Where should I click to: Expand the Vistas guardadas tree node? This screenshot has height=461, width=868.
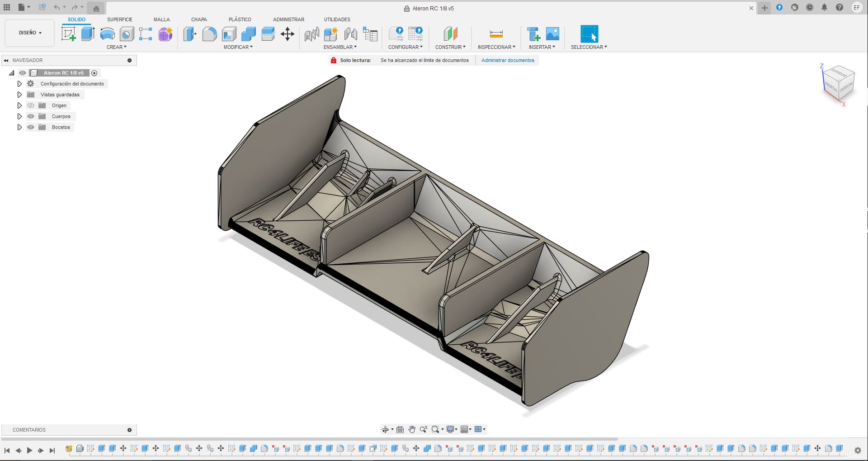(x=19, y=95)
